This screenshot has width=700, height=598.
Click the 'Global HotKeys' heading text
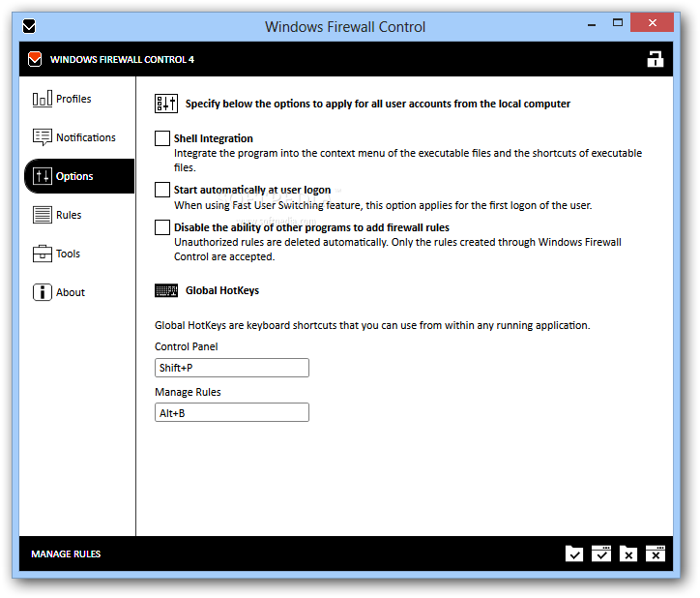(222, 290)
